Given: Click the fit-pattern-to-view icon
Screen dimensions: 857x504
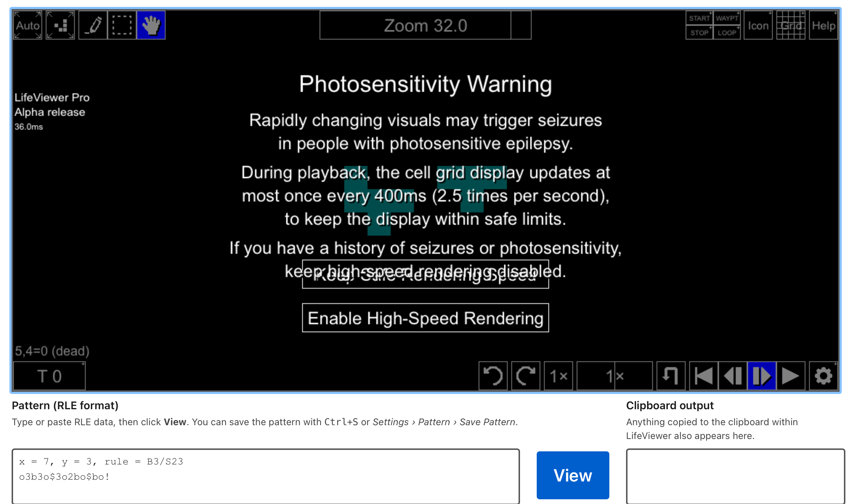Looking at the screenshot, I should pyautogui.click(x=60, y=25).
